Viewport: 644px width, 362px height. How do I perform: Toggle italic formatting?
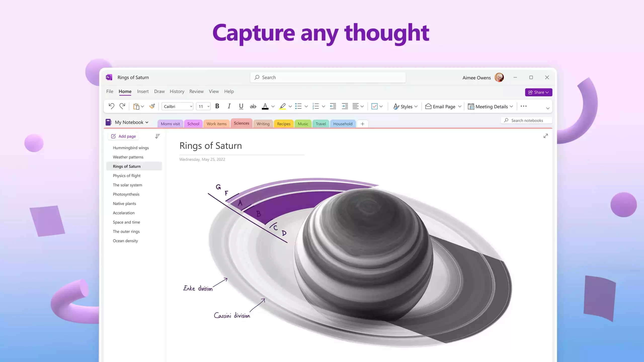tap(229, 106)
